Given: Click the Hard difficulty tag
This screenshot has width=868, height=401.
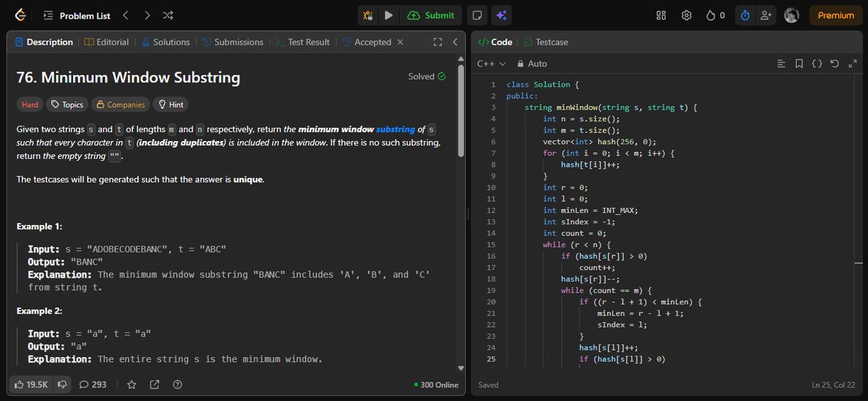Looking at the screenshot, I should (x=30, y=105).
